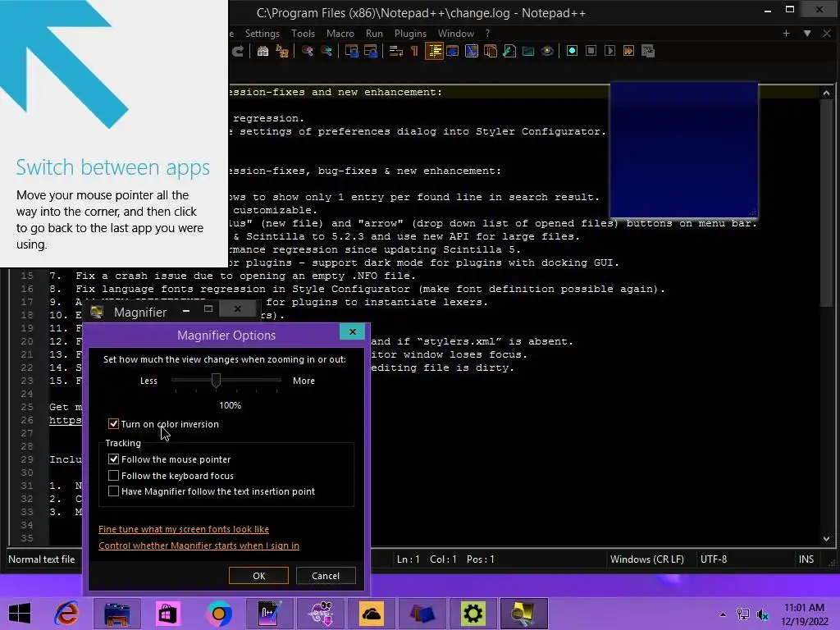This screenshot has height=630, width=840.
Task: Launch Internet Explorer from the taskbar
Action: tap(66, 614)
